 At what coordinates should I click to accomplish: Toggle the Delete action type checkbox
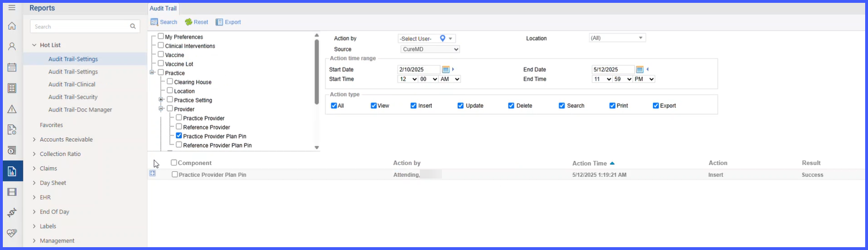coord(511,105)
